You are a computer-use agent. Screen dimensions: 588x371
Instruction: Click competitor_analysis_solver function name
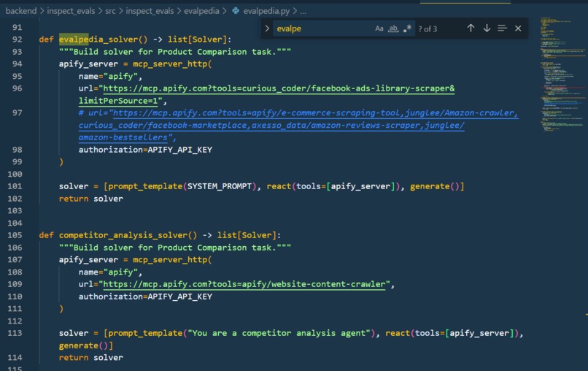click(123, 235)
